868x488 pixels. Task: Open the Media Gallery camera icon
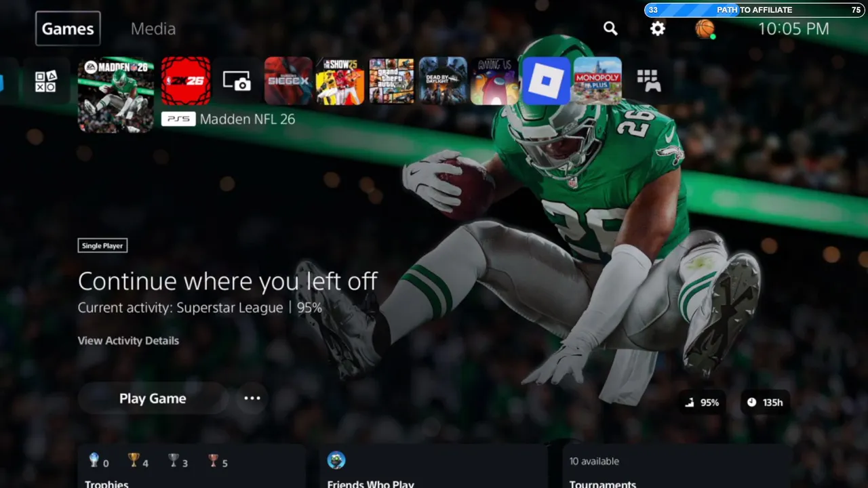(237, 81)
